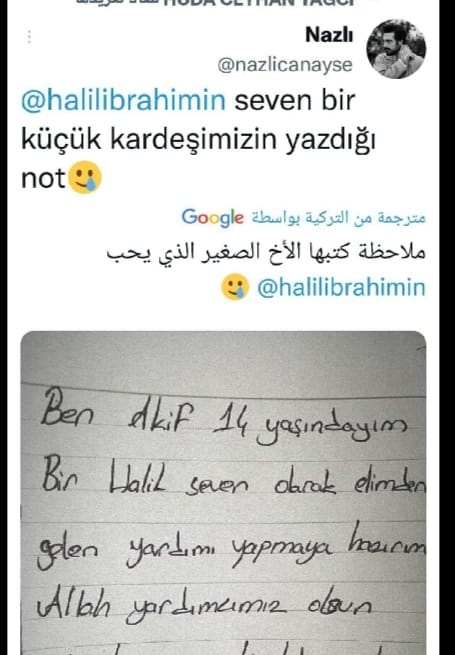Screen dimensions: 455x655
Task: Click the Google logo in translation credit
Action: tap(213, 218)
